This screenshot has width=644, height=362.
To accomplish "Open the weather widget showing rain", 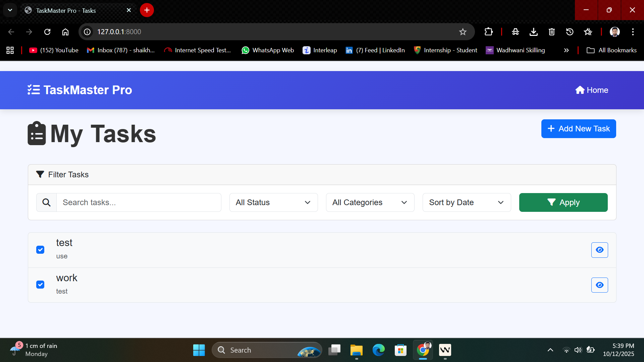I will point(34,350).
